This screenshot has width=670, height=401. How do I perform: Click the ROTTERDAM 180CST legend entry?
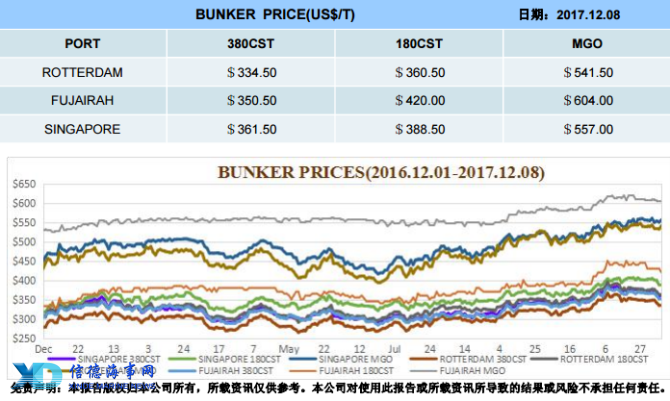coord(590,360)
